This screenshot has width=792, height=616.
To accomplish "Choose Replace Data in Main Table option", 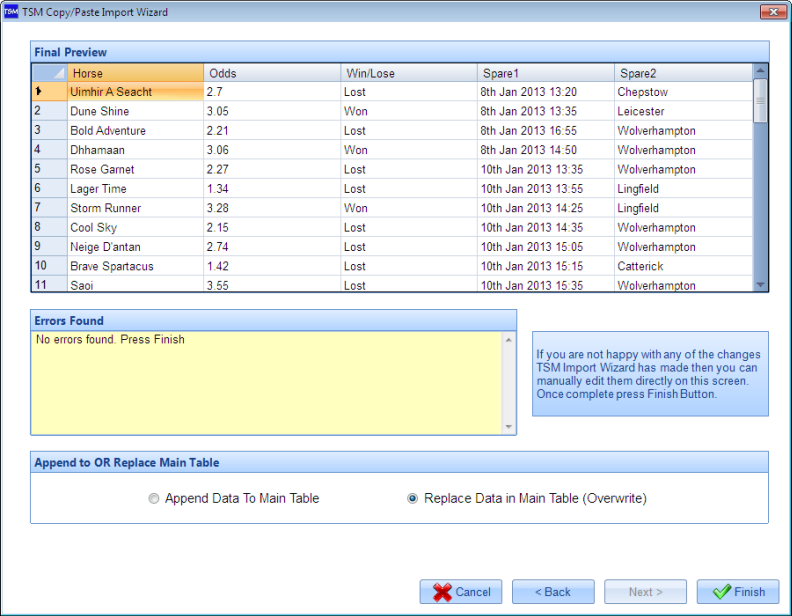I will click(413, 498).
